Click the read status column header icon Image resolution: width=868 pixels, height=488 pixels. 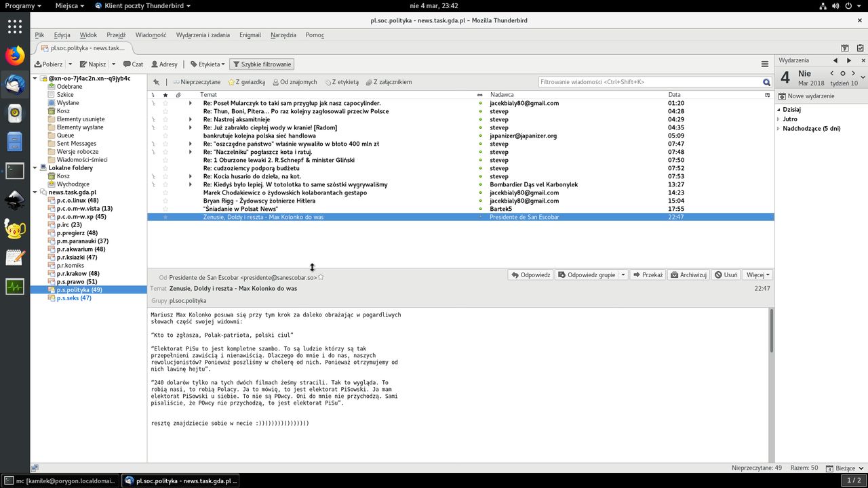pos(480,95)
